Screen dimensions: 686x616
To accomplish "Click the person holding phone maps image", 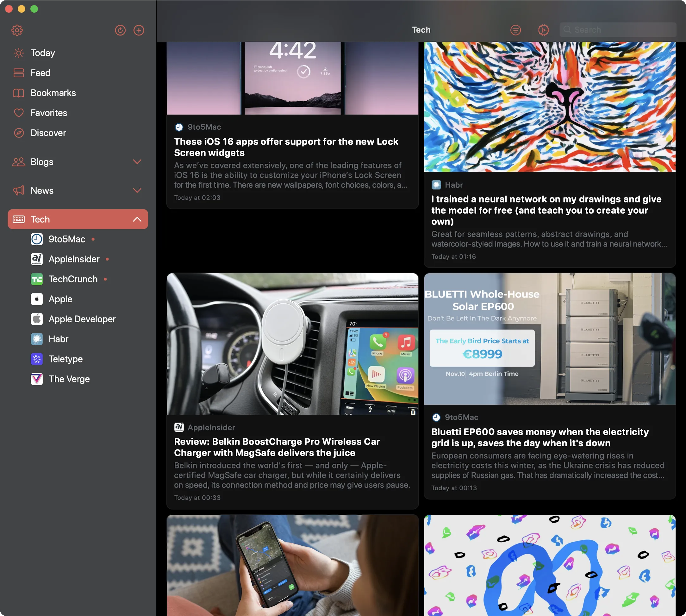I will 293,565.
